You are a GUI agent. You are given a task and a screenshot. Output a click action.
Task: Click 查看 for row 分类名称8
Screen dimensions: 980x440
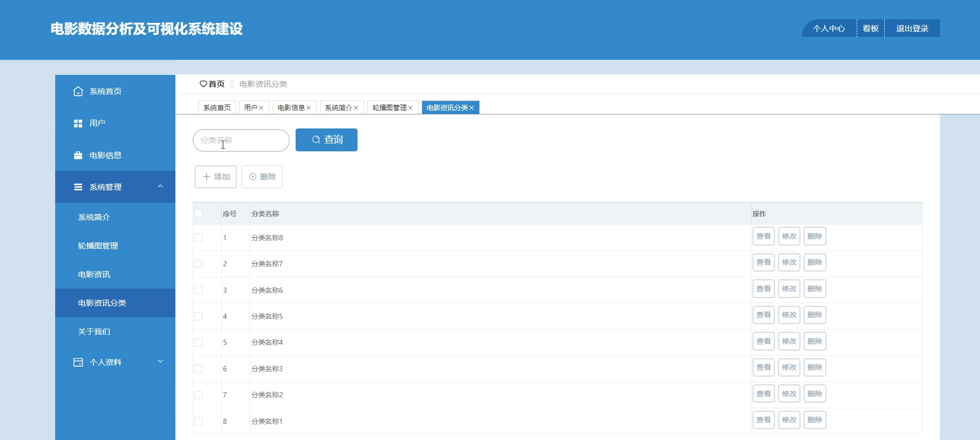[763, 236]
